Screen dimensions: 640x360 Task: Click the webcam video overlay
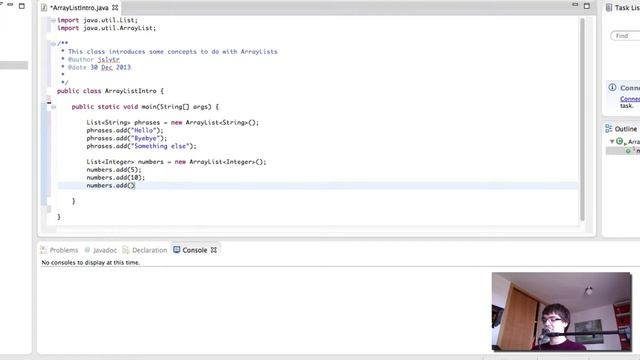click(562, 311)
